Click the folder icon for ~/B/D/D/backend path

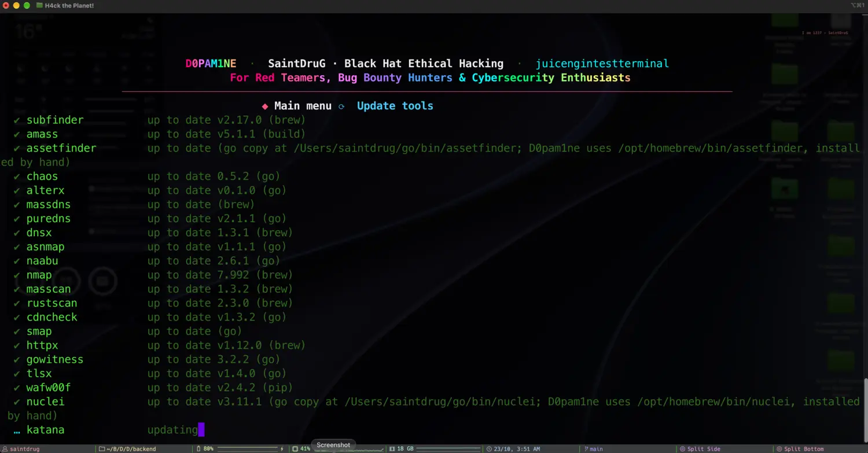[102, 449]
